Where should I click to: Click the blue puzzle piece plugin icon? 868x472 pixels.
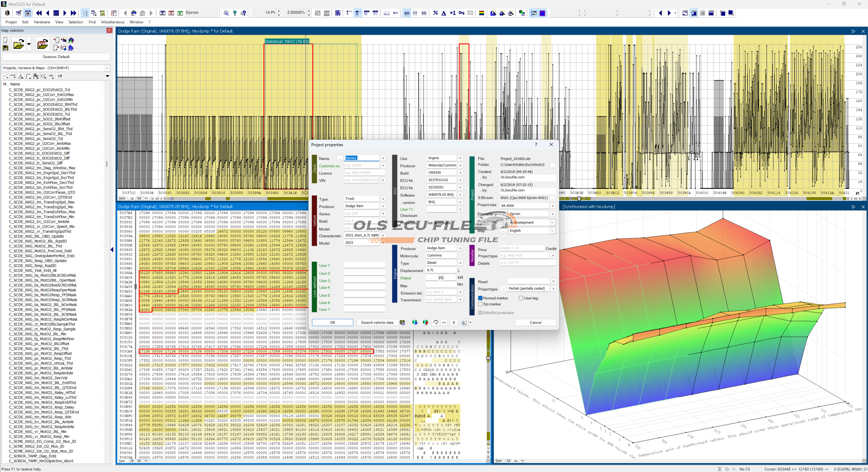point(71,48)
